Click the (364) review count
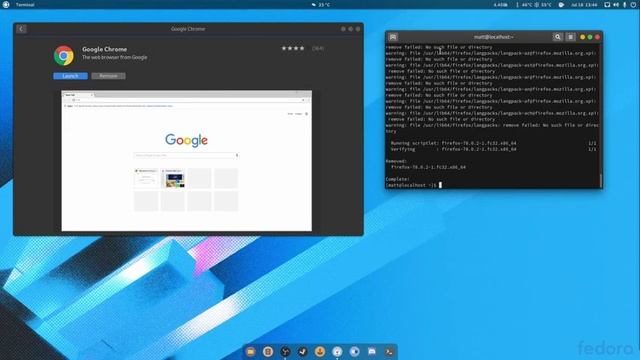This screenshot has height=360, width=640. coord(318,48)
